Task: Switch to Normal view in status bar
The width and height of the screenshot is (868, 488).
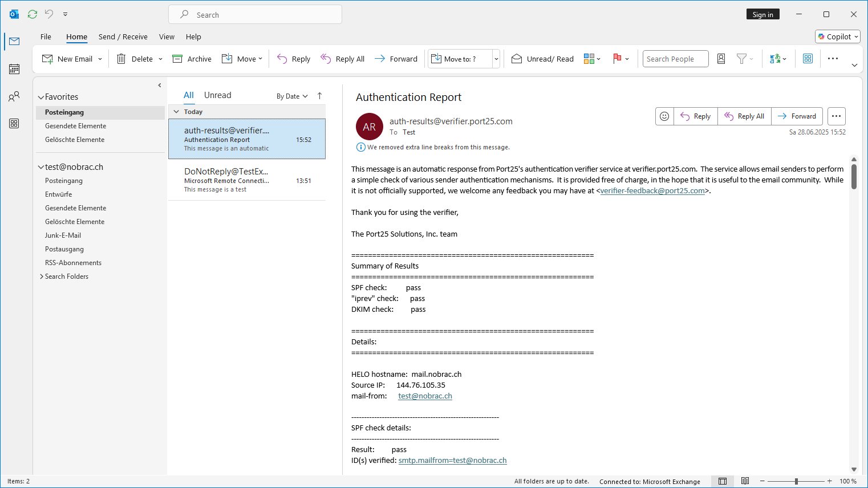Action: [723, 481]
